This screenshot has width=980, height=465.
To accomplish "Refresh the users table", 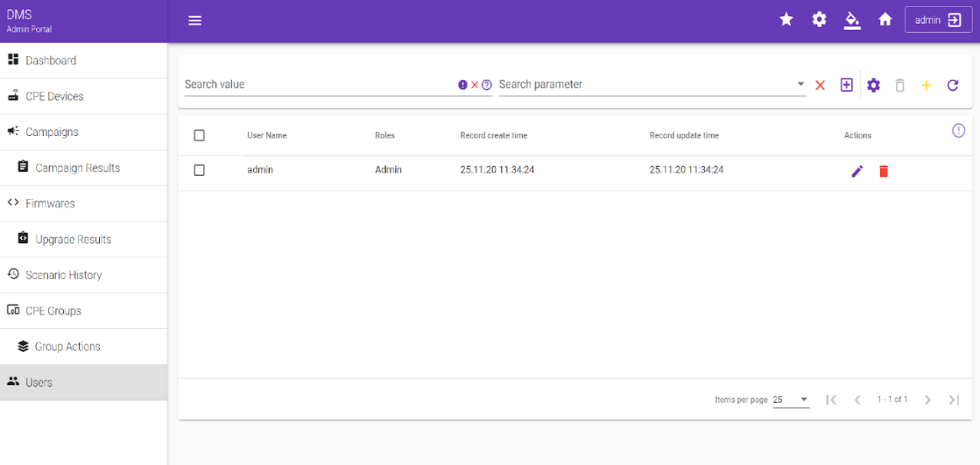I will [x=952, y=85].
